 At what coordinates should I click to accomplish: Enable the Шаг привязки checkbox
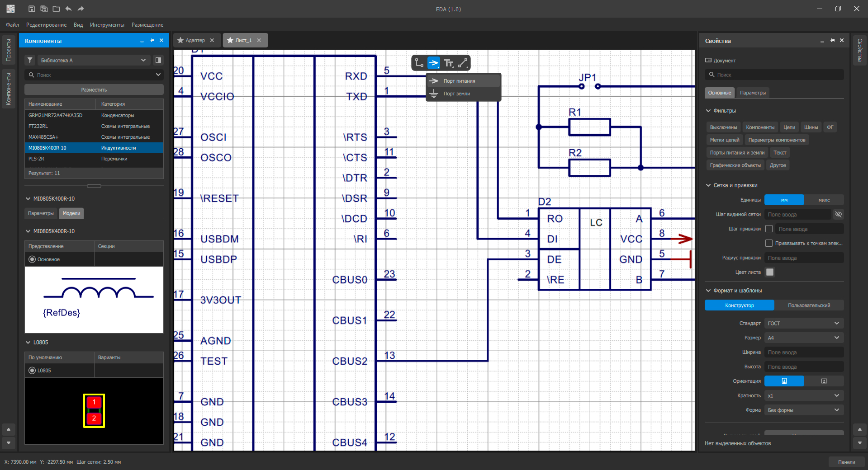pos(769,229)
